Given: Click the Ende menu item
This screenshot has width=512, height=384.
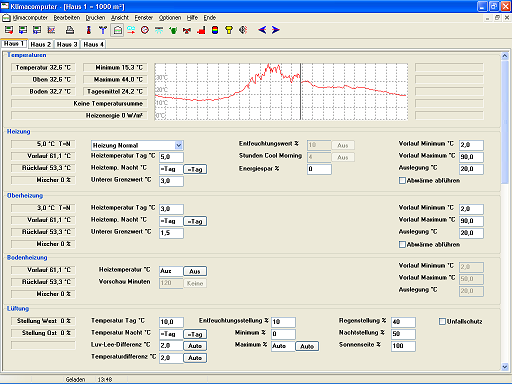Looking at the screenshot, I should [x=210, y=18].
